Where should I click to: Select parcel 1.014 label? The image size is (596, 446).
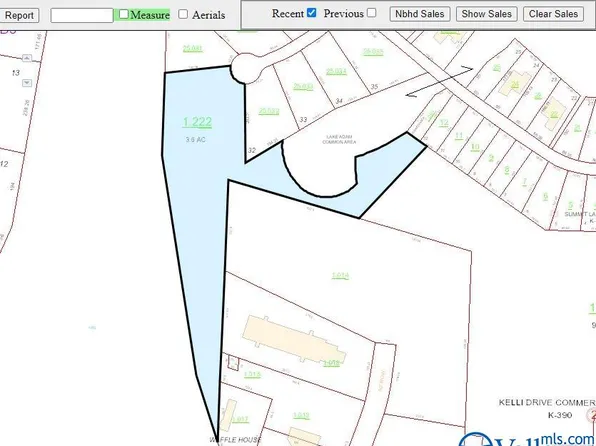point(340,276)
